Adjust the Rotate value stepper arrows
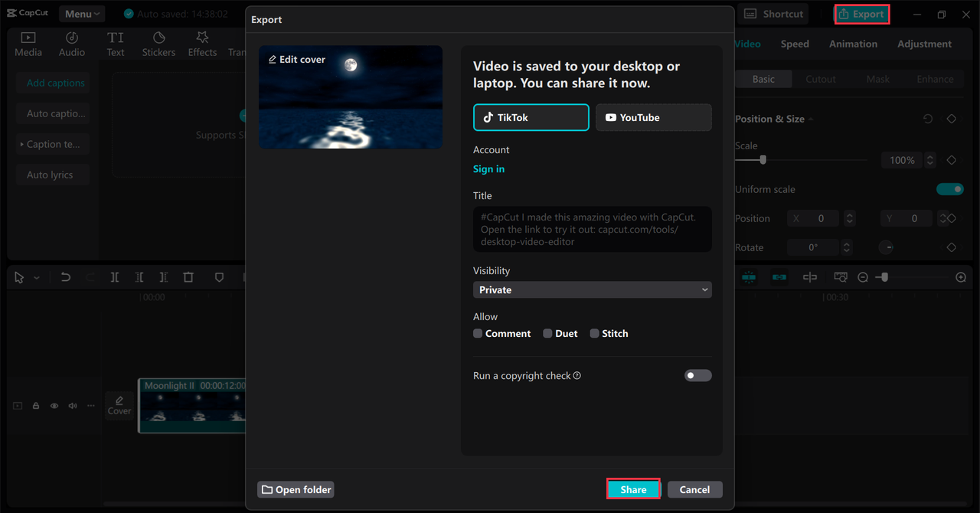Viewport: 980px width, 513px height. [846, 247]
